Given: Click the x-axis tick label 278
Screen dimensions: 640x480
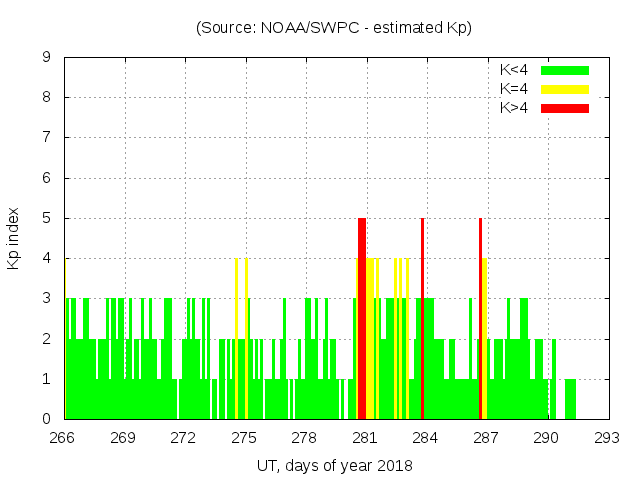Looking at the screenshot, I should tap(304, 438).
